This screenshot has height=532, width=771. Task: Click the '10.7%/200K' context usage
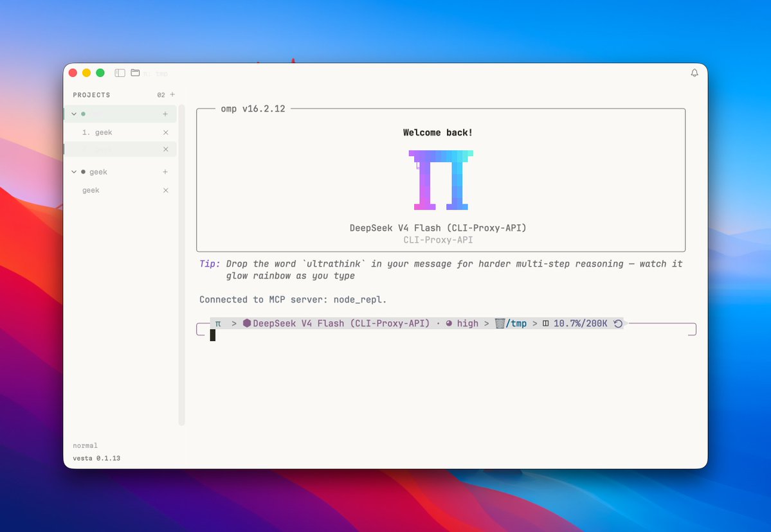point(581,323)
